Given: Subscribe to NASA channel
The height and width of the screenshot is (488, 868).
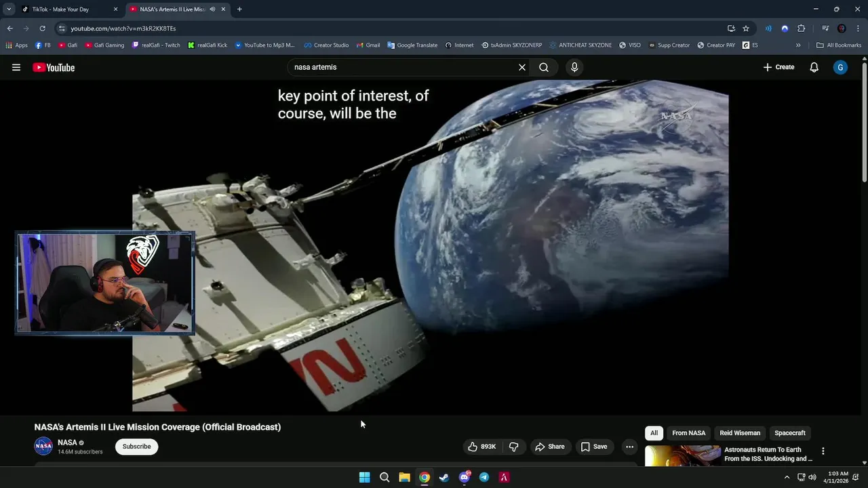Looking at the screenshot, I should pyautogui.click(x=136, y=447).
